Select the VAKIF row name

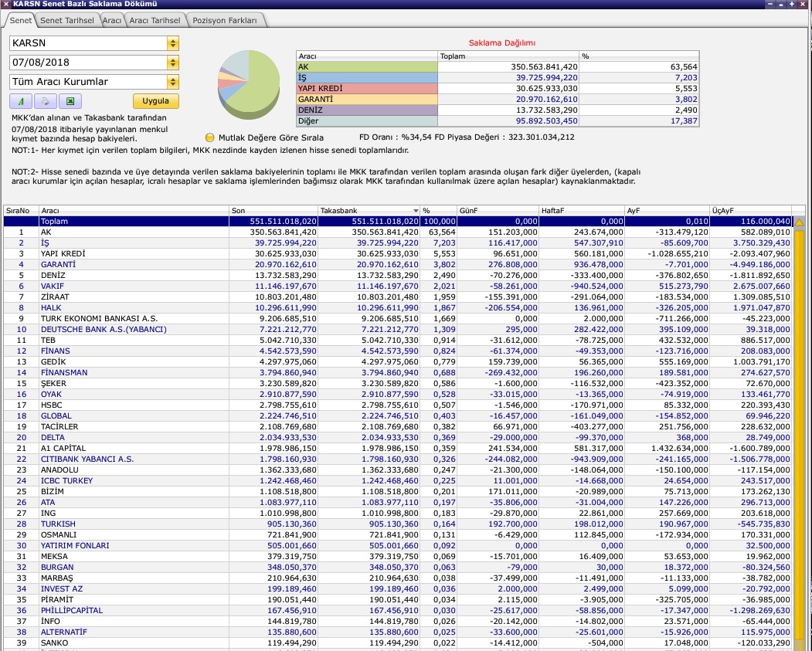(x=53, y=287)
